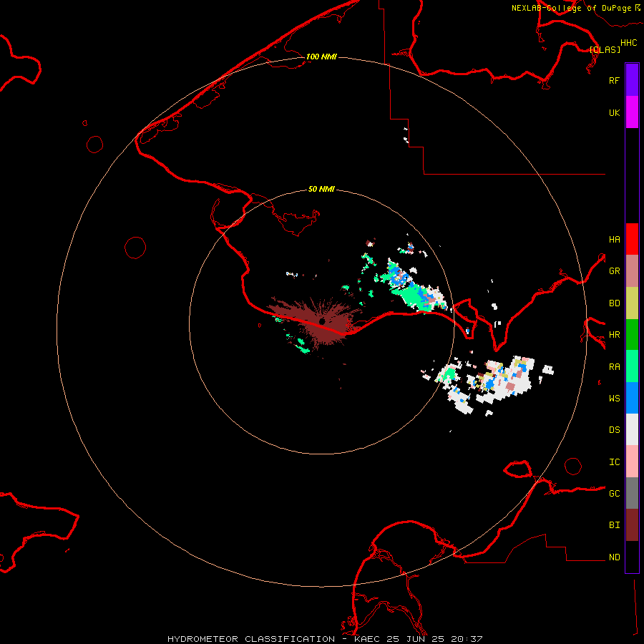
Task: Click the GC legend label
Action: click(x=615, y=494)
